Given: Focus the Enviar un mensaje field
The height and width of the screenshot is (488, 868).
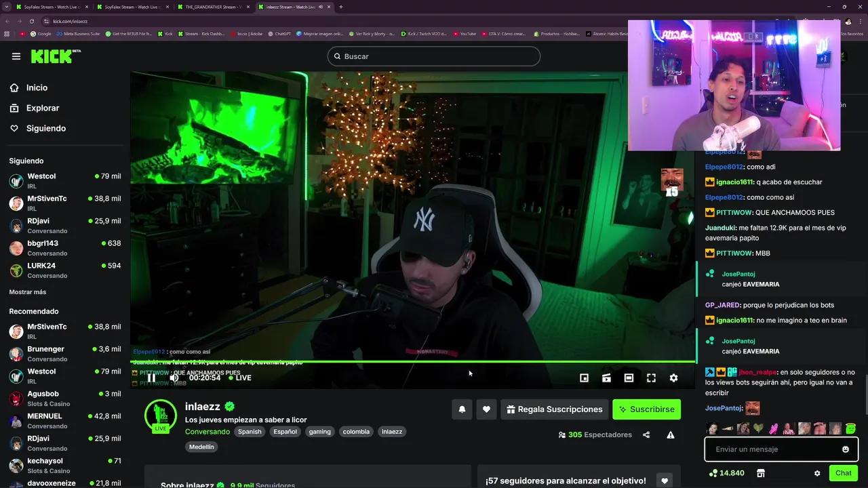Looking at the screenshot, I should pyautogui.click(x=781, y=449).
